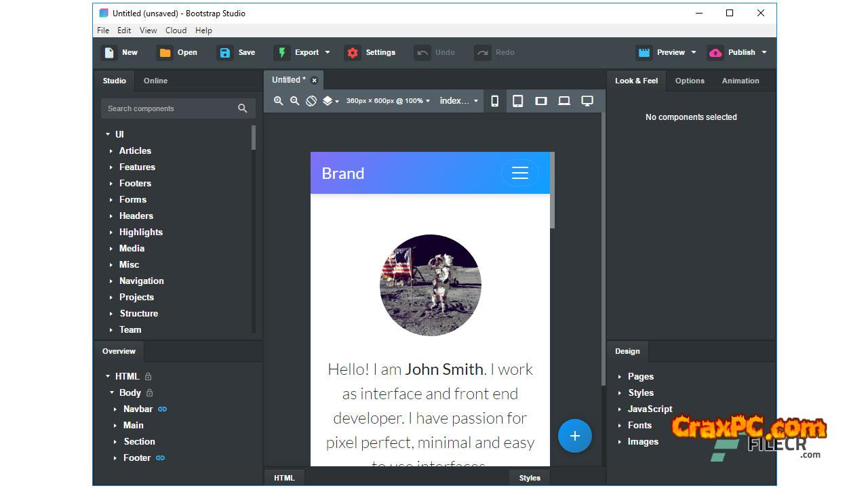
Task: Open the Cloud menu
Action: pos(176,30)
